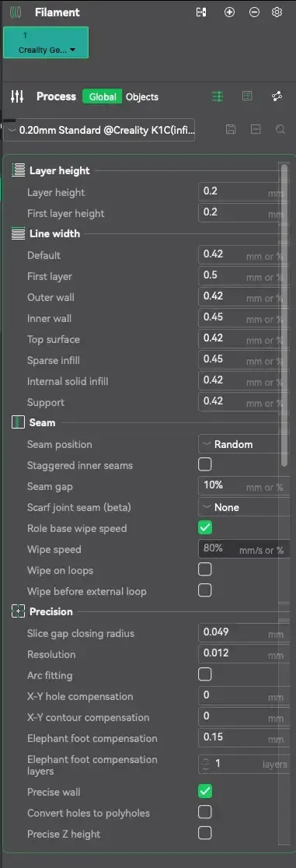Screen dimensions: 296x868
Task: Click the Layer height value field
Action: tap(243, 192)
